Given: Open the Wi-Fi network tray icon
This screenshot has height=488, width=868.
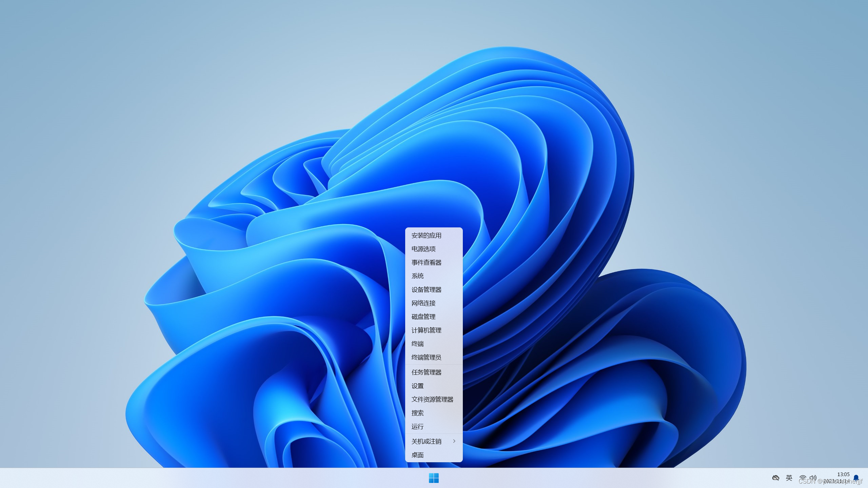Looking at the screenshot, I should pyautogui.click(x=803, y=478).
